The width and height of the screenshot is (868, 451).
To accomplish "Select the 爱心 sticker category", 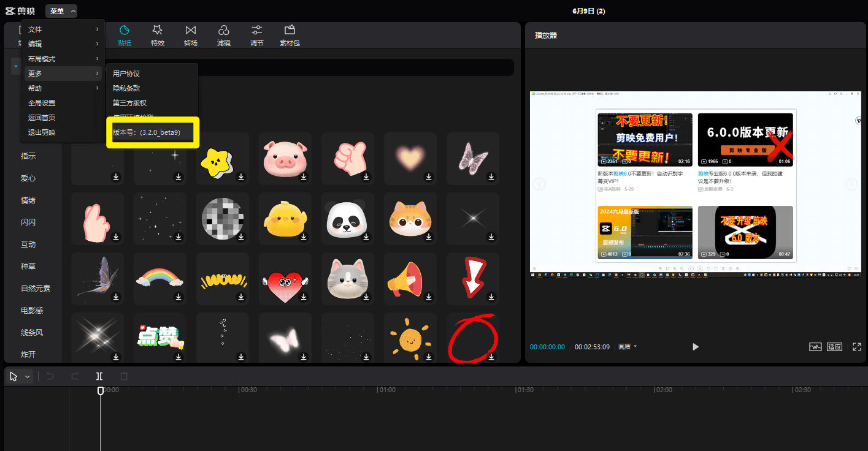I will [28, 178].
